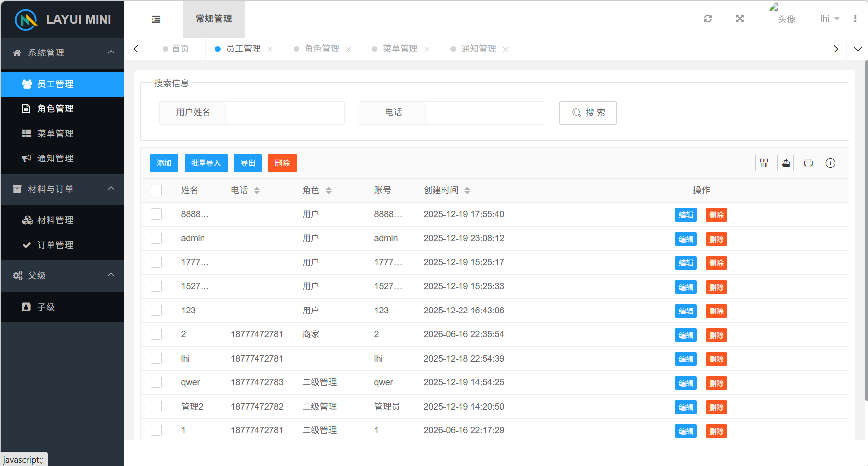Edit the admin row
This screenshot has width=868, height=466.
tap(686, 239)
